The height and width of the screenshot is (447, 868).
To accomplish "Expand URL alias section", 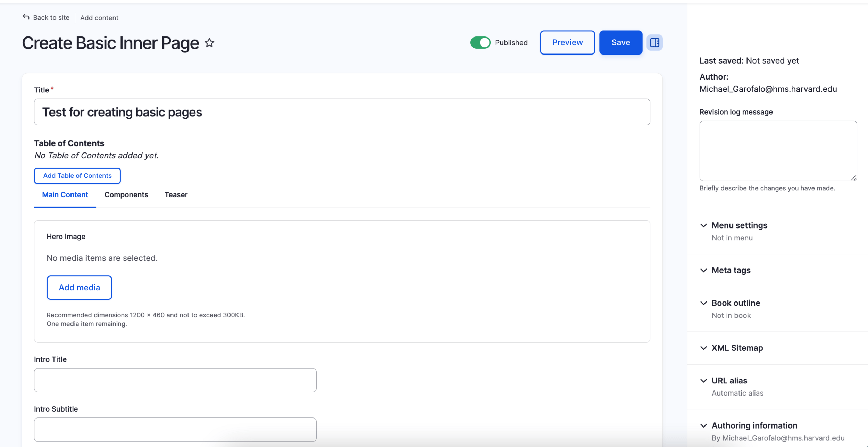I will coord(729,380).
